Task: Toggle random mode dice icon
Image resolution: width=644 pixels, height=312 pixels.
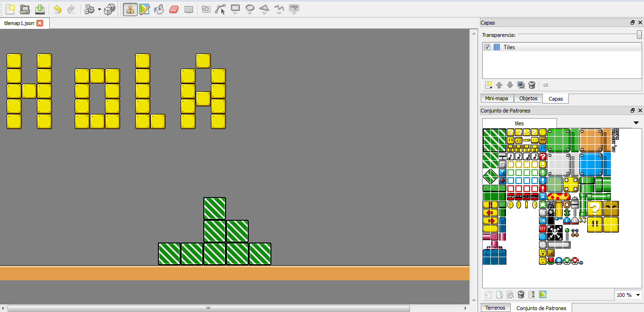Action: coord(110,9)
